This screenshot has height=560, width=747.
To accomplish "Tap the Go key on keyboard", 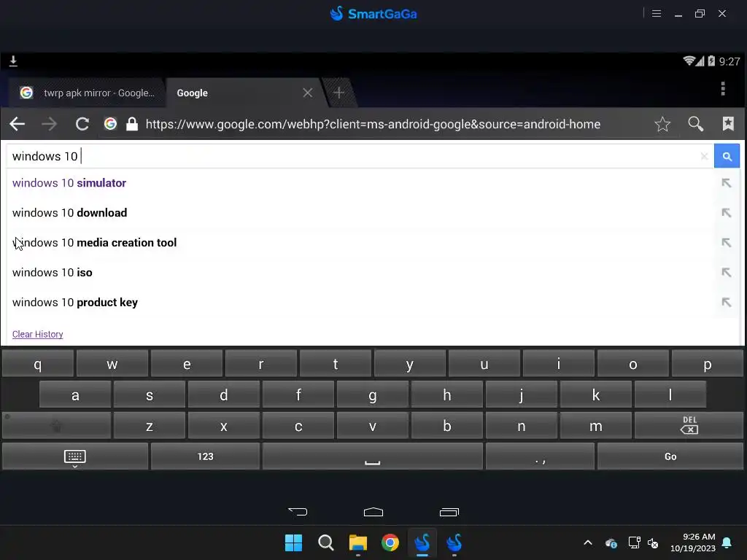I will coord(670,456).
